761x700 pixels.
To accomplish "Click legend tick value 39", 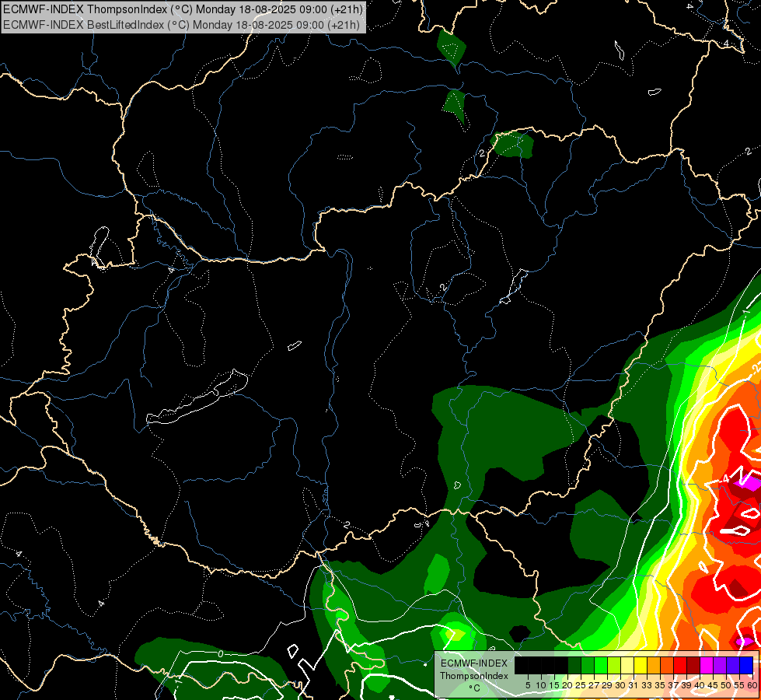I will tap(686, 685).
